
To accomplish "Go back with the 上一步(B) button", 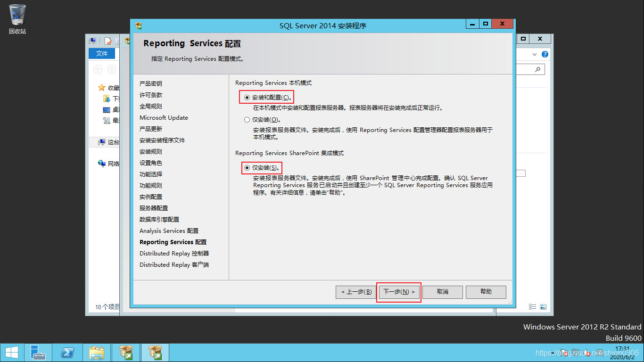I will click(x=356, y=292).
